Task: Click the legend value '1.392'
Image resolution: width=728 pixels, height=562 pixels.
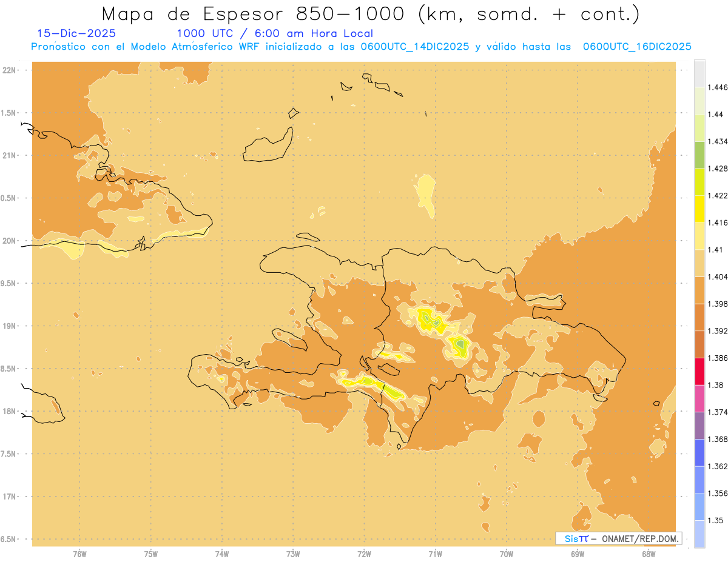Action: 718,331
